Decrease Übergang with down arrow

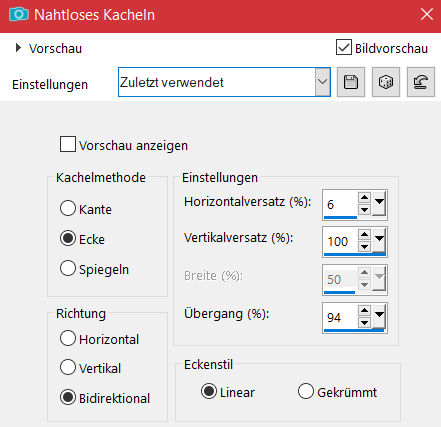coord(364,323)
